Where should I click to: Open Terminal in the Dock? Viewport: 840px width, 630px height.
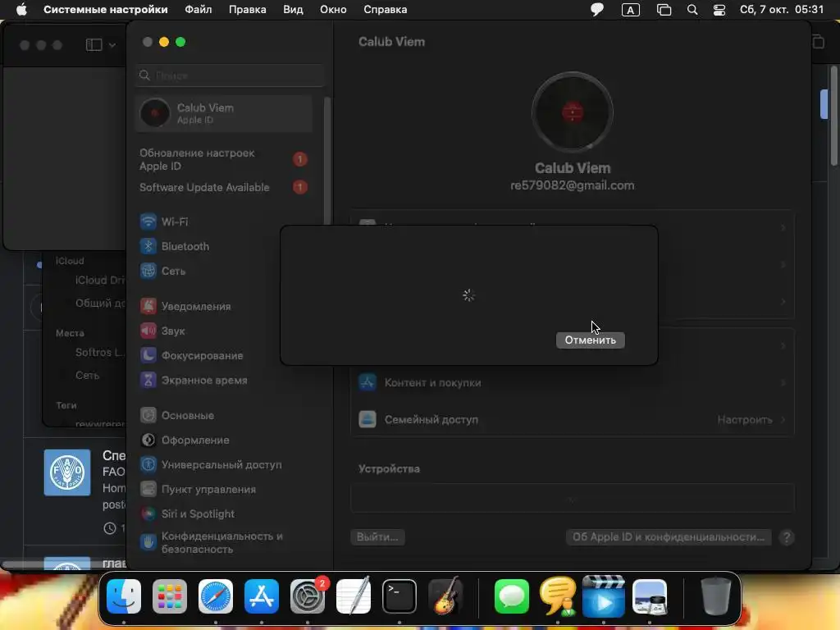tap(399, 596)
